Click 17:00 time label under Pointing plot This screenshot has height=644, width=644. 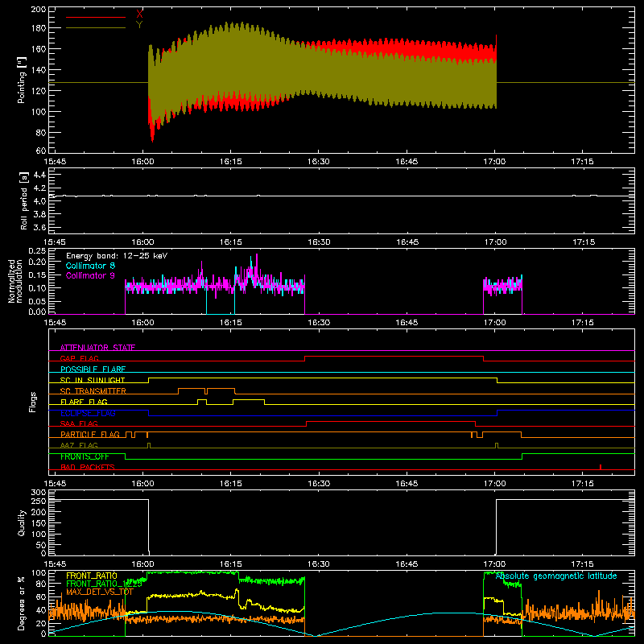click(494, 162)
